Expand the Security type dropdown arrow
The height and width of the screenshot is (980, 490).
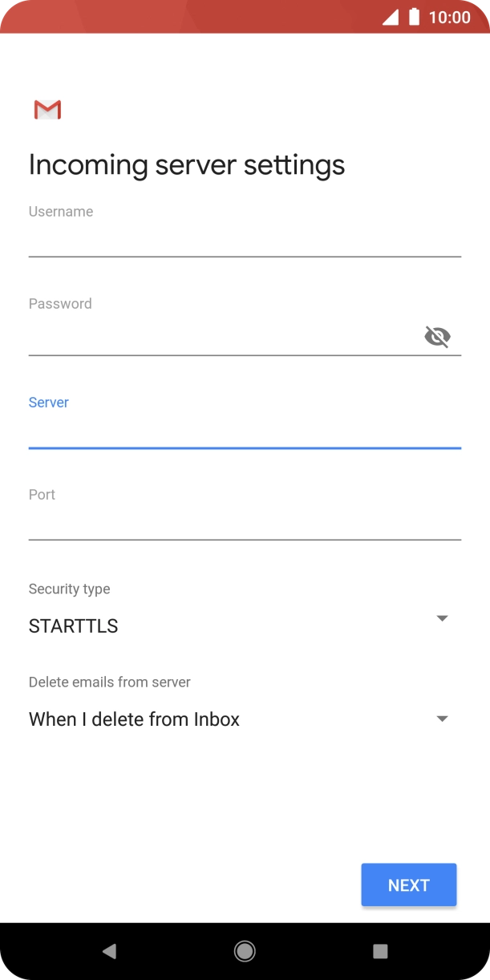[x=442, y=618]
